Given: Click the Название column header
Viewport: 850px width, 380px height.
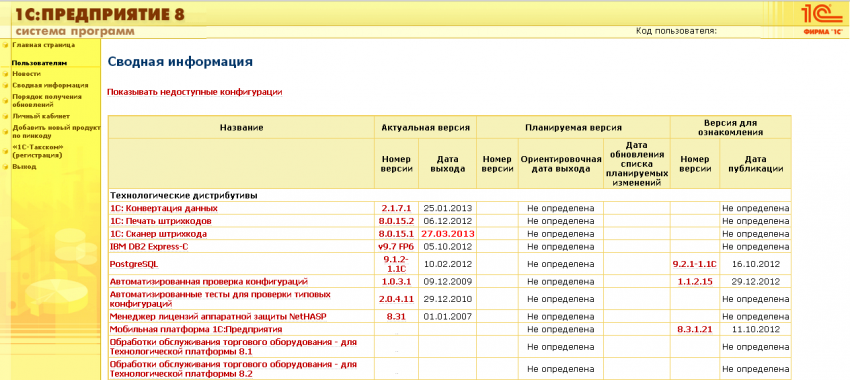Looking at the screenshot, I should [241, 127].
